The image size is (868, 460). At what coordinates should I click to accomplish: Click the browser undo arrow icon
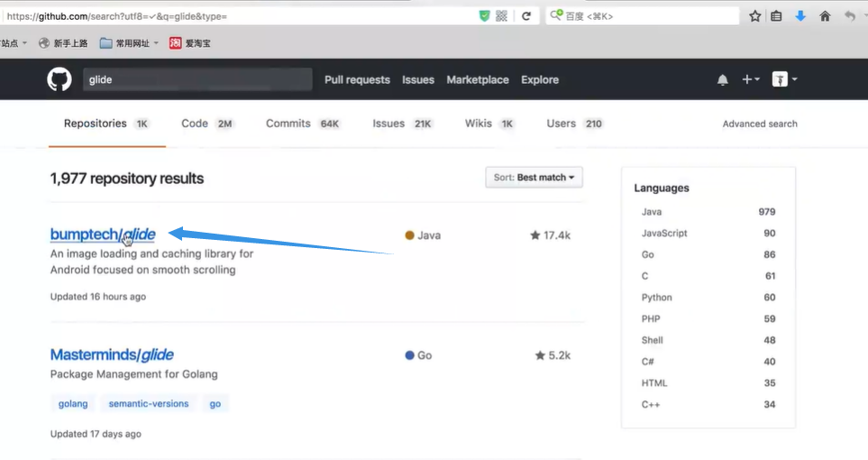850,16
